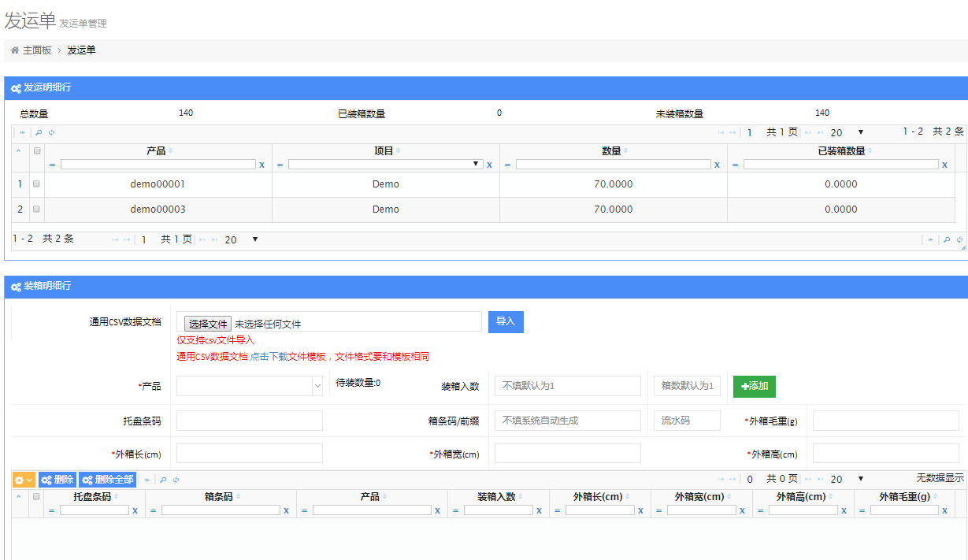
Task: Click the gears icon beside 发运明细行 title
Action: (16, 88)
